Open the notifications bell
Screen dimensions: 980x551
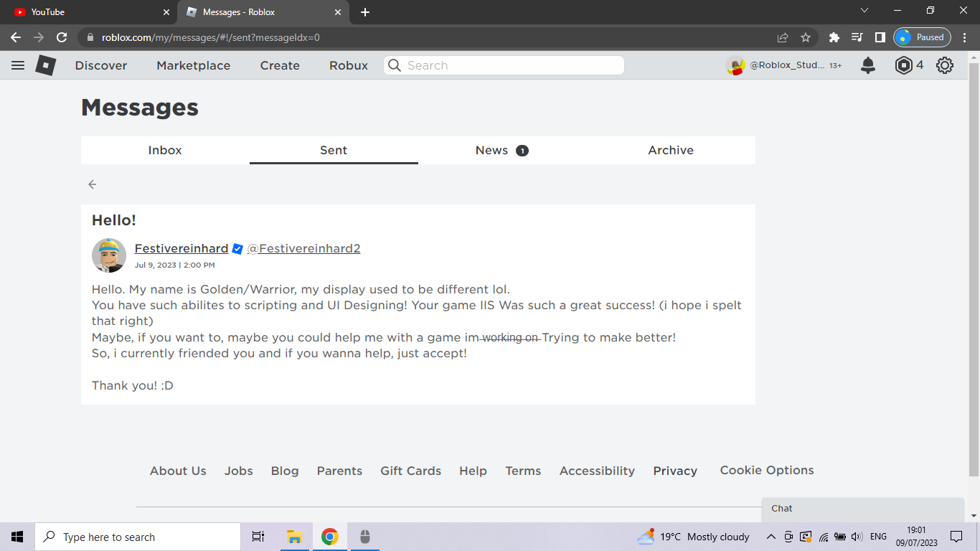click(868, 65)
